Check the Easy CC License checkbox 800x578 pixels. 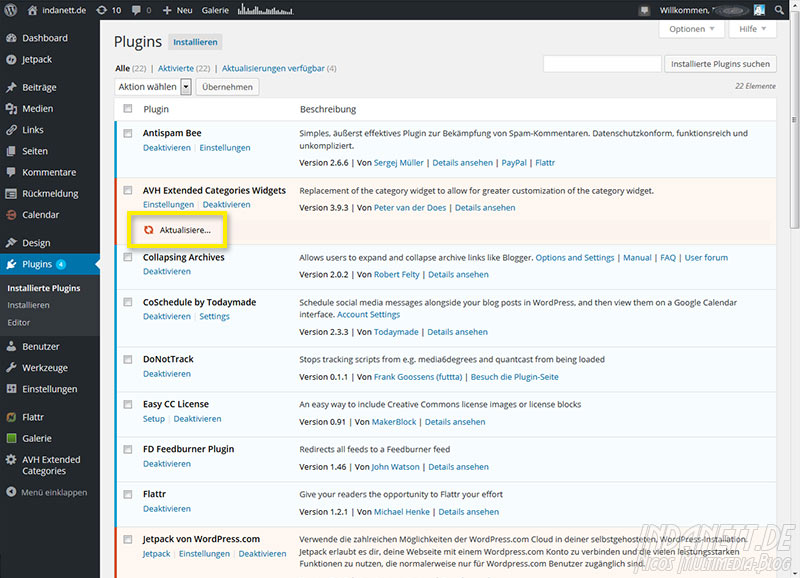(x=128, y=405)
